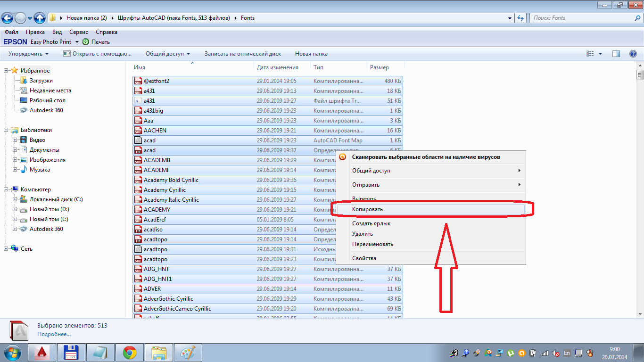This screenshot has width=644, height=362.
Task: Click the uTorrent tray icon
Action: tap(511, 353)
